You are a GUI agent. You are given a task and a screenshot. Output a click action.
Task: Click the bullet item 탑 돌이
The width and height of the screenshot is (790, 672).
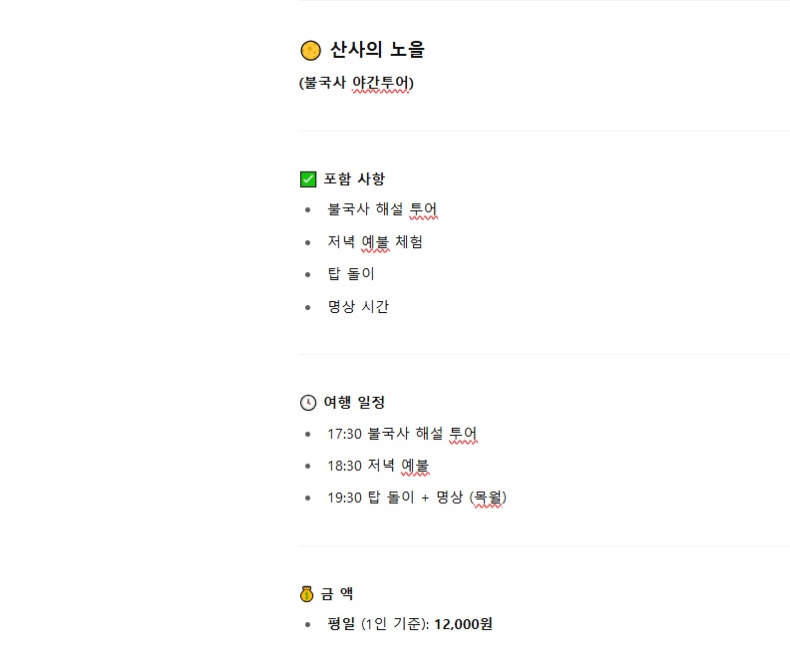[351, 274]
